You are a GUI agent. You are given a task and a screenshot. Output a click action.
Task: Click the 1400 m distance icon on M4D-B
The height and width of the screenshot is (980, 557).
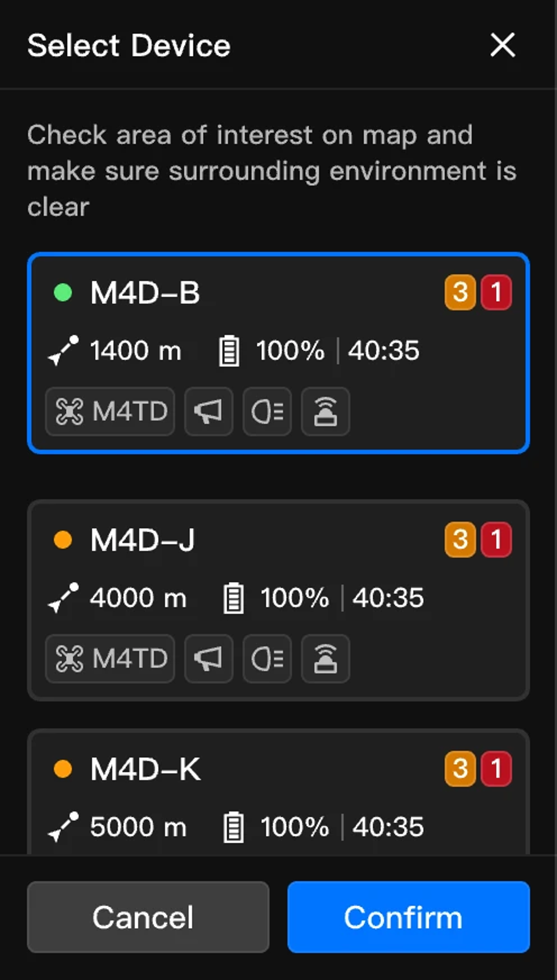[63, 351]
